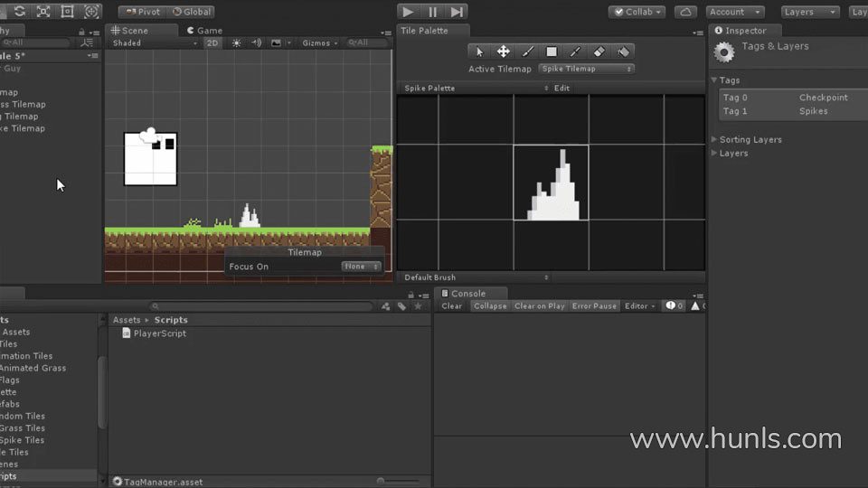The height and width of the screenshot is (488, 868).
Task: Click the Console Clear button
Action: pos(451,306)
